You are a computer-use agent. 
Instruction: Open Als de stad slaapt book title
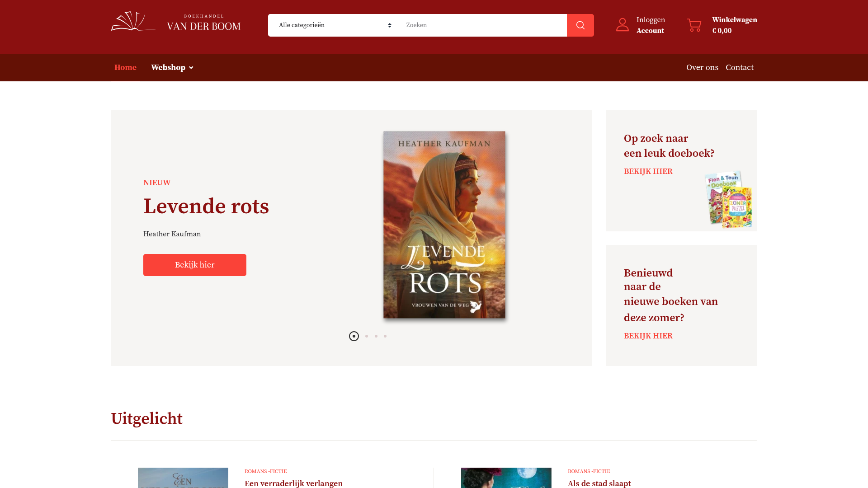[x=599, y=483]
